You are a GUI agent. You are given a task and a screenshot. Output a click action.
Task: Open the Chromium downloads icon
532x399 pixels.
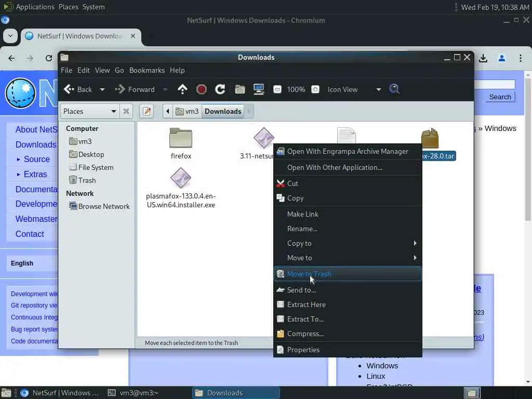(x=483, y=58)
